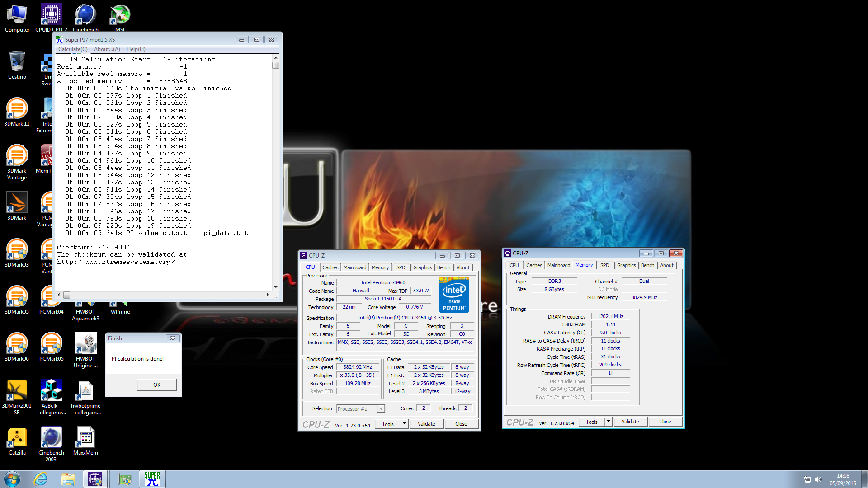868x488 pixels.
Task: Switch to CPU tab in right CPU-Z
Action: point(514,265)
